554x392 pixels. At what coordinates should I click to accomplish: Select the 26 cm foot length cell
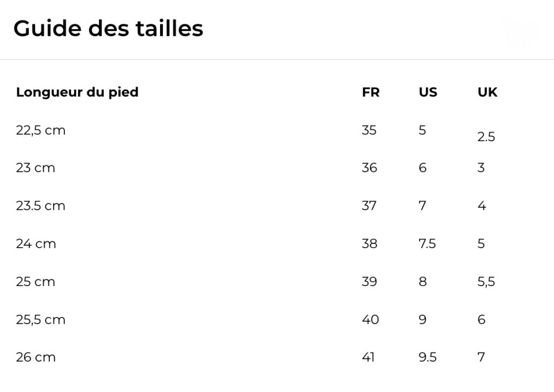point(36,357)
